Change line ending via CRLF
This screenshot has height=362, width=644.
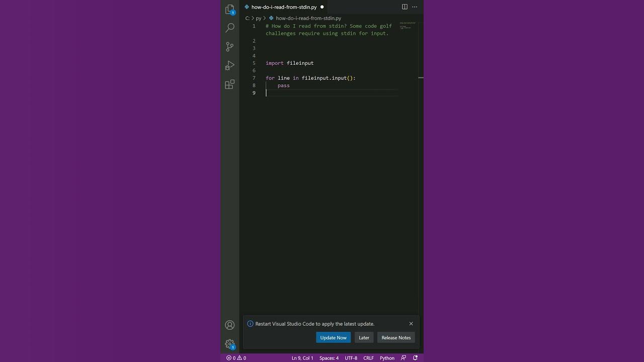point(368,358)
